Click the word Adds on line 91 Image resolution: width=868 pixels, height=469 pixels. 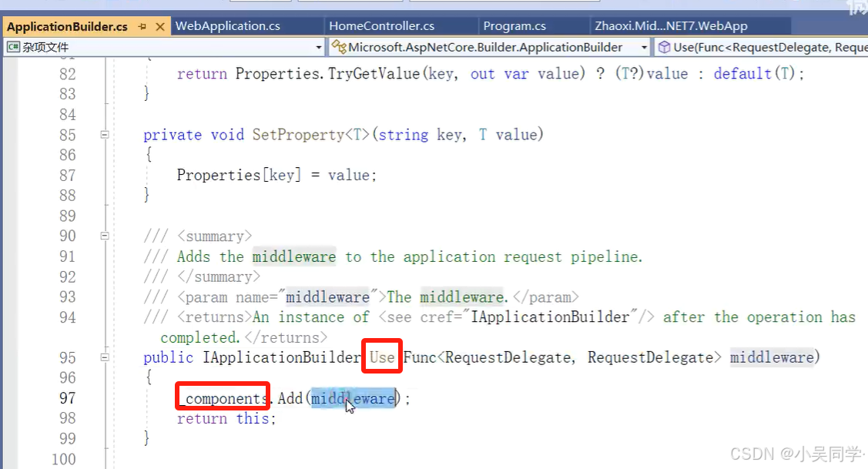[x=194, y=256]
